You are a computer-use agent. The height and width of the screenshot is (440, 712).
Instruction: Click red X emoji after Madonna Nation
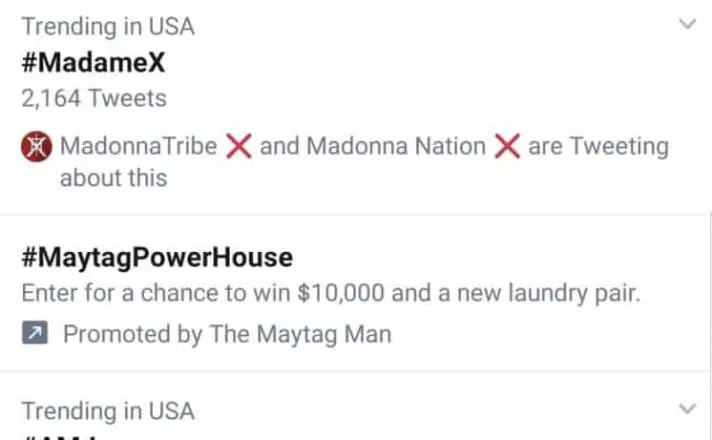[x=507, y=146]
